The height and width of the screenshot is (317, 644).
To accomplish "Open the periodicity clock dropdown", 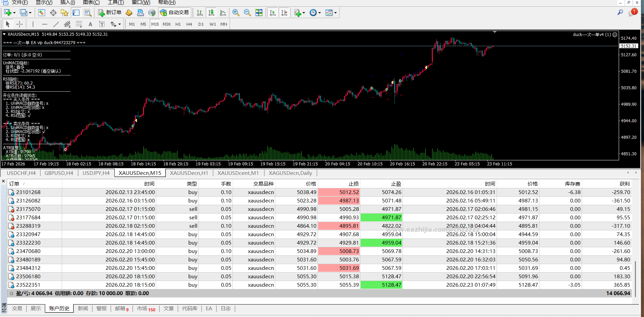I will (x=315, y=13).
